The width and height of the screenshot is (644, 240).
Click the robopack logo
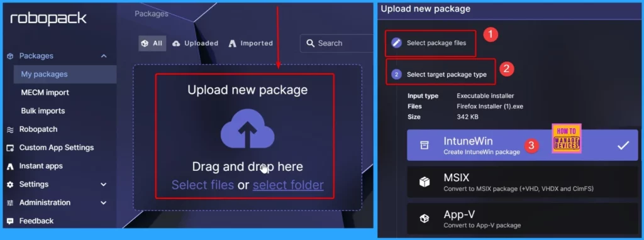pyautogui.click(x=48, y=18)
